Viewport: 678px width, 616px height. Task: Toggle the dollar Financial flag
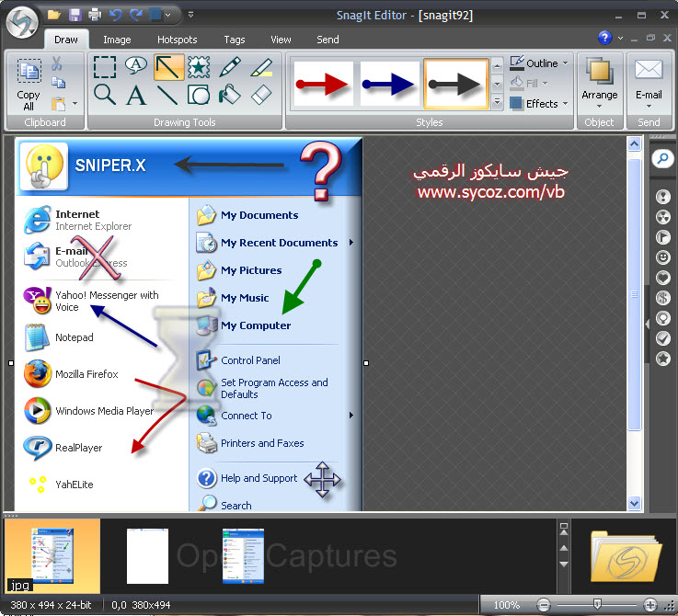point(662,297)
